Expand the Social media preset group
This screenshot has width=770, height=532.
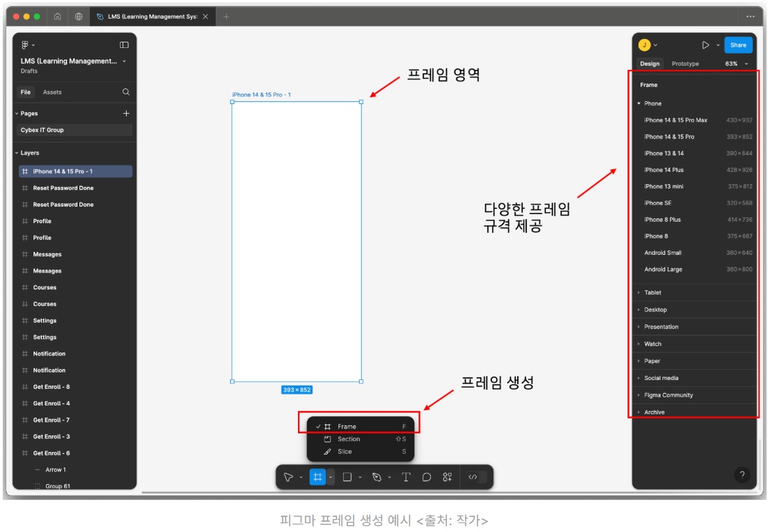639,378
